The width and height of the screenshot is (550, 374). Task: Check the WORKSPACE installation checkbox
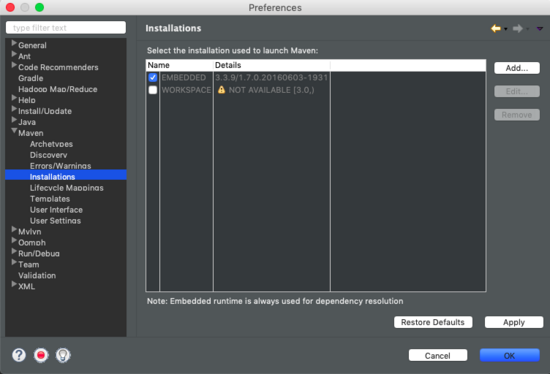tap(153, 90)
